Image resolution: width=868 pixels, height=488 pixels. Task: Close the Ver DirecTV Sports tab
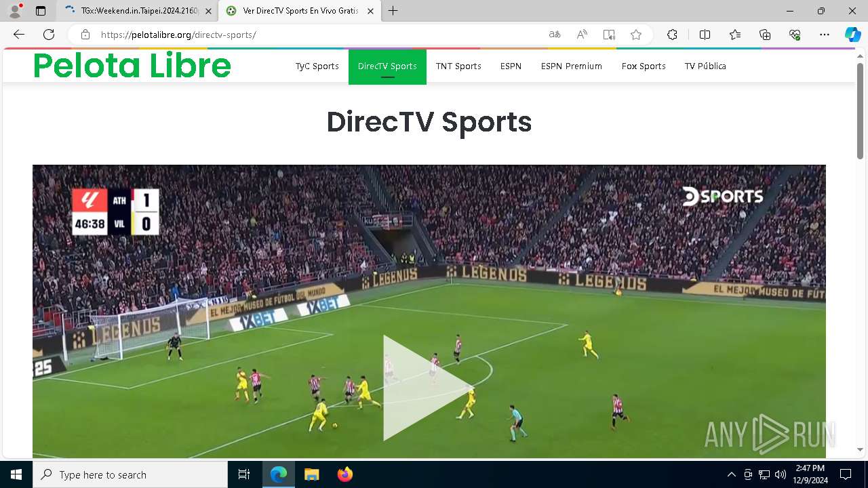[370, 11]
